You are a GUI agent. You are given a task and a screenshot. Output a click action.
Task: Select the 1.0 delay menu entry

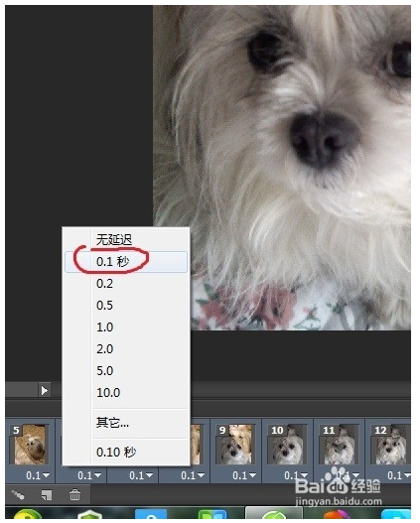(x=126, y=327)
